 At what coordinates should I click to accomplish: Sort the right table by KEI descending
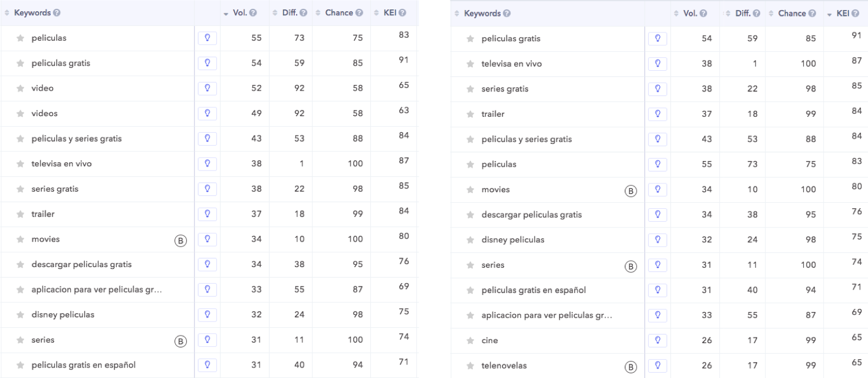830,12
